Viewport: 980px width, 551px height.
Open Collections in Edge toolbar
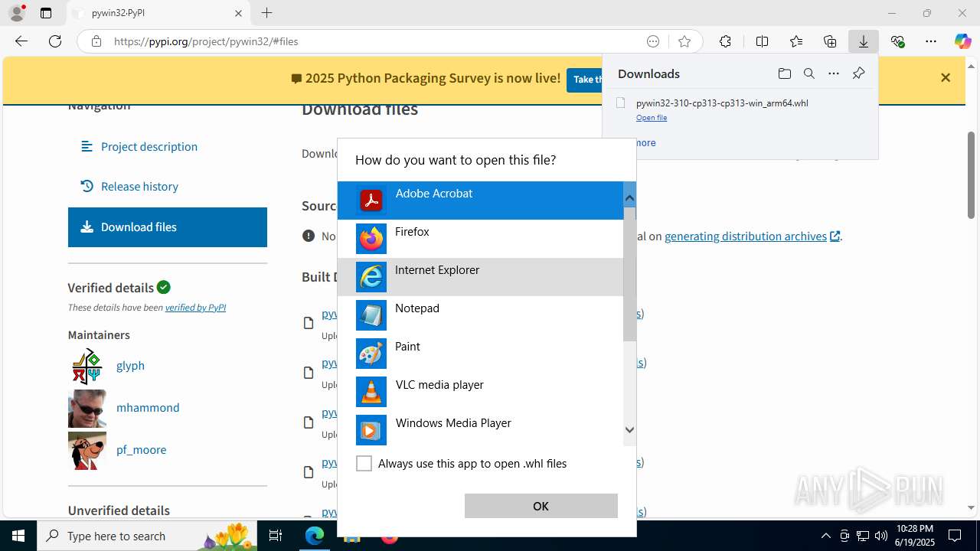(830, 41)
